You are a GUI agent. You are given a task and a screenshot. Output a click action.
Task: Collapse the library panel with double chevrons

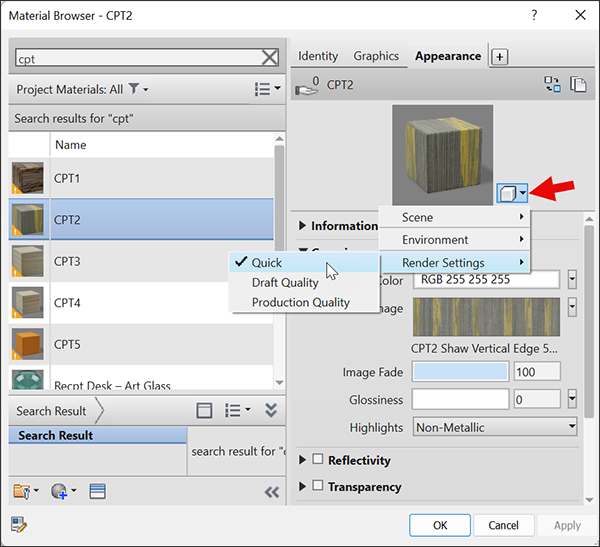[271, 491]
